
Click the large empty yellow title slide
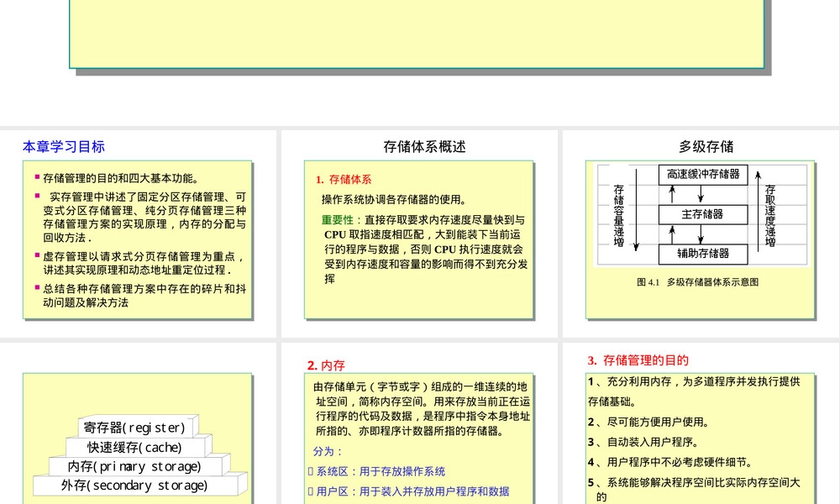(x=417, y=34)
